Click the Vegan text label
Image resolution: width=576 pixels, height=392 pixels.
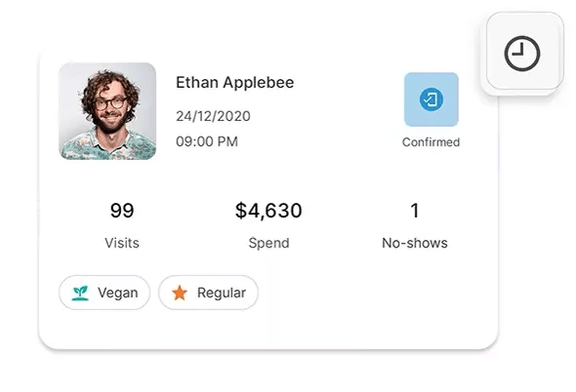(x=118, y=293)
